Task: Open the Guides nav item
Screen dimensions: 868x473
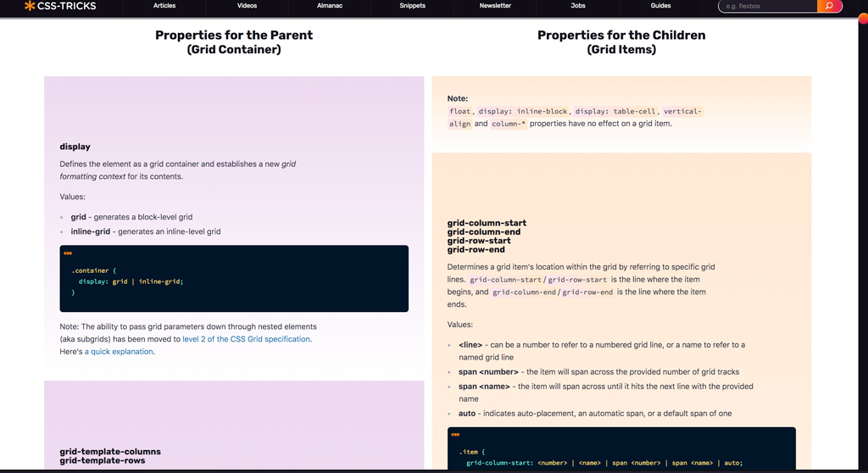Action: [x=660, y=6]
